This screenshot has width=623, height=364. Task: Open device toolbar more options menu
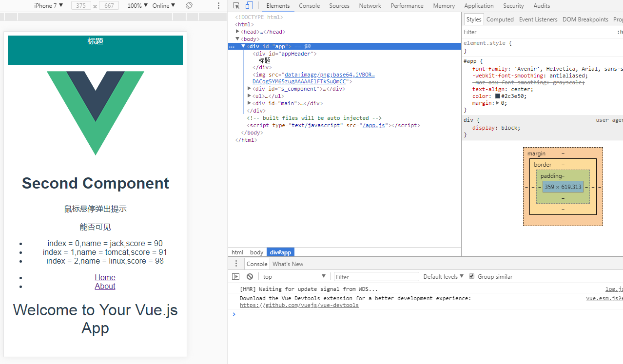[218, 6]
